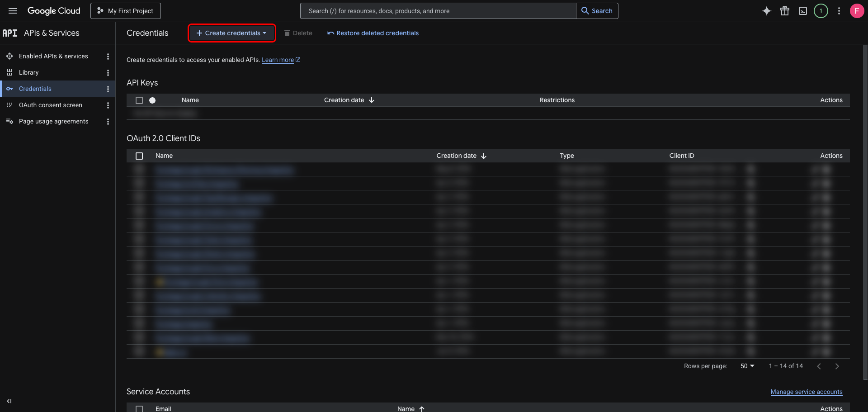Open OAuth consent screen page
Screen dimensions: 868x412
[x=51, y=105]
